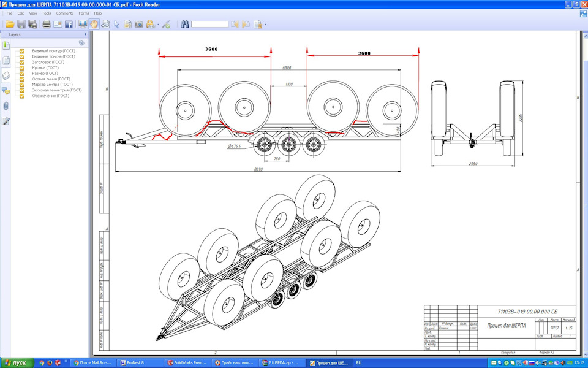The height and width of the screenshot is (368, 588).
Task: Toggle the Видимые тонкие (ГОСТ) layer checkbox
Action: (x=22, y=56)
